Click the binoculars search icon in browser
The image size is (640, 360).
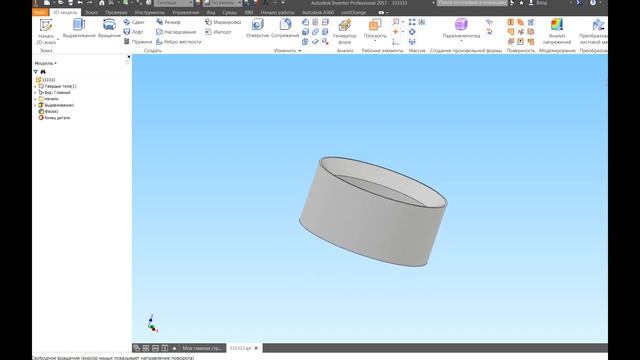43,72
